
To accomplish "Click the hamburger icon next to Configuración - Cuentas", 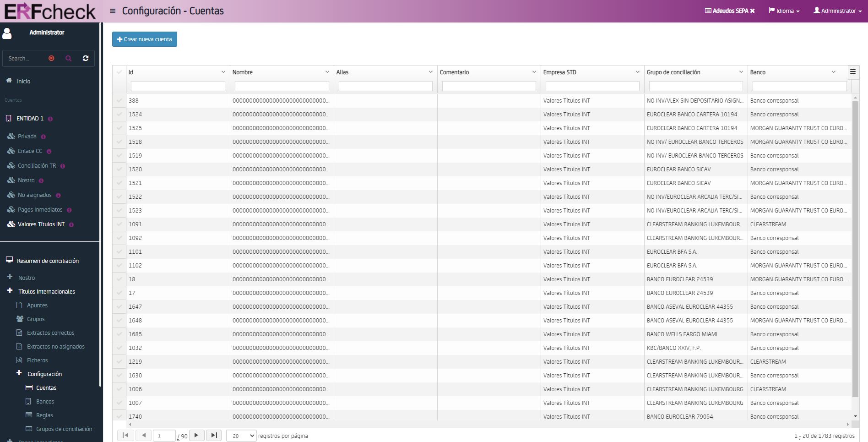I will click(x=112, y=11).
